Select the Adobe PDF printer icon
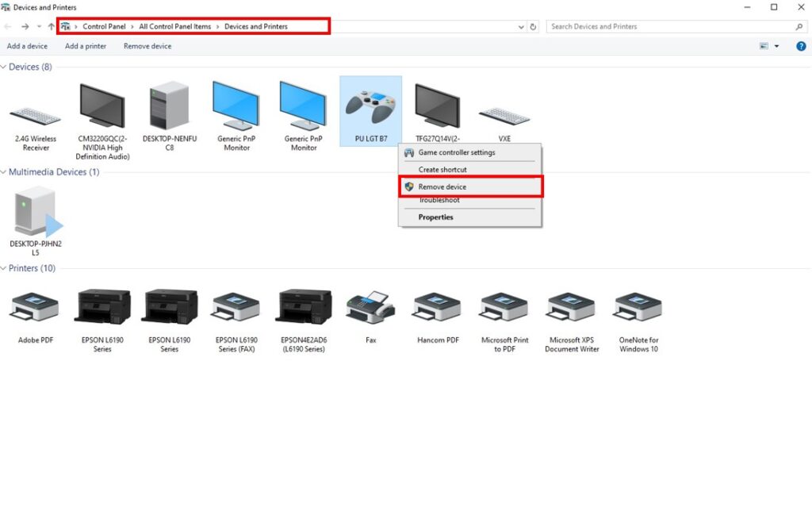 point(33,308)
